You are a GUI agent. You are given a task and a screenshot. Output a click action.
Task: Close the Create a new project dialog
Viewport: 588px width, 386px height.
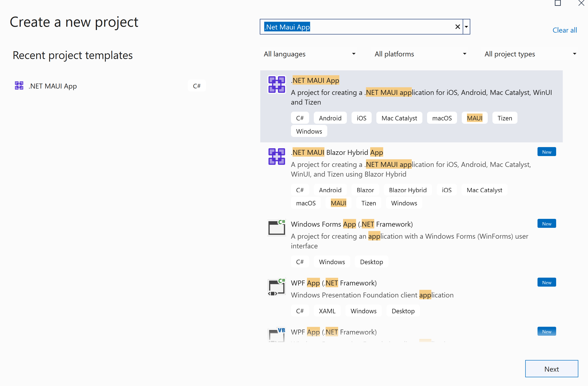coord(581,3)
